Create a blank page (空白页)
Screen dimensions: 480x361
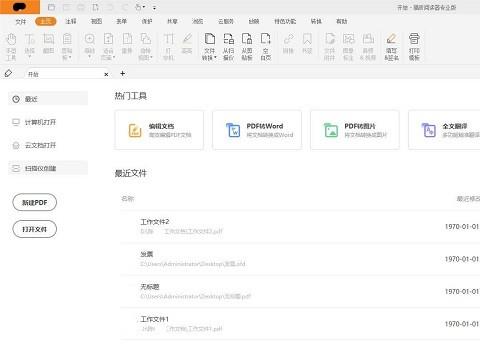coord(266,47)
